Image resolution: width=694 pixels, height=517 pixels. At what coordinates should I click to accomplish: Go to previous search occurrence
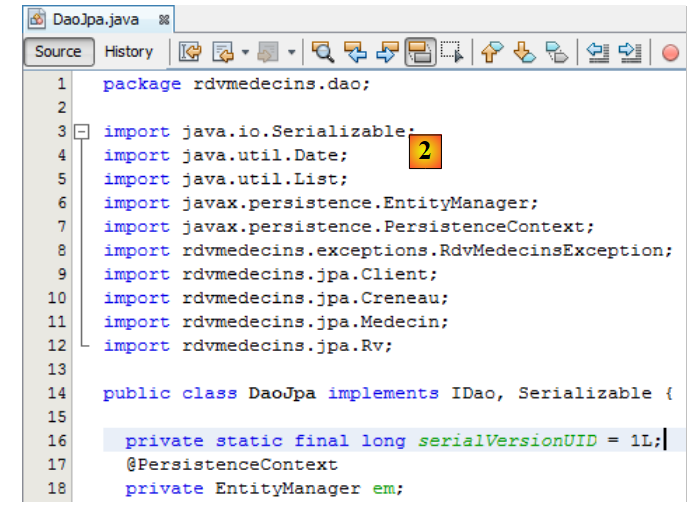pyautogui.click(x=355, y=53)
